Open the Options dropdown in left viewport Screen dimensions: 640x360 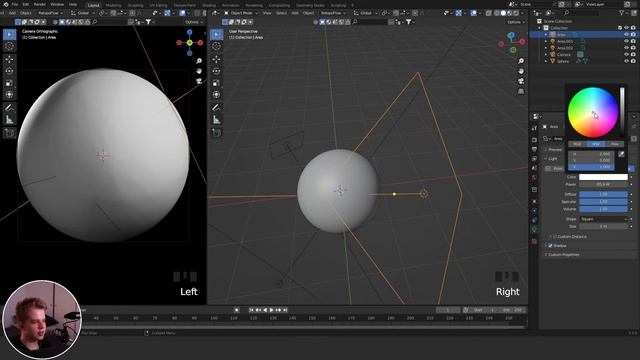193,22
